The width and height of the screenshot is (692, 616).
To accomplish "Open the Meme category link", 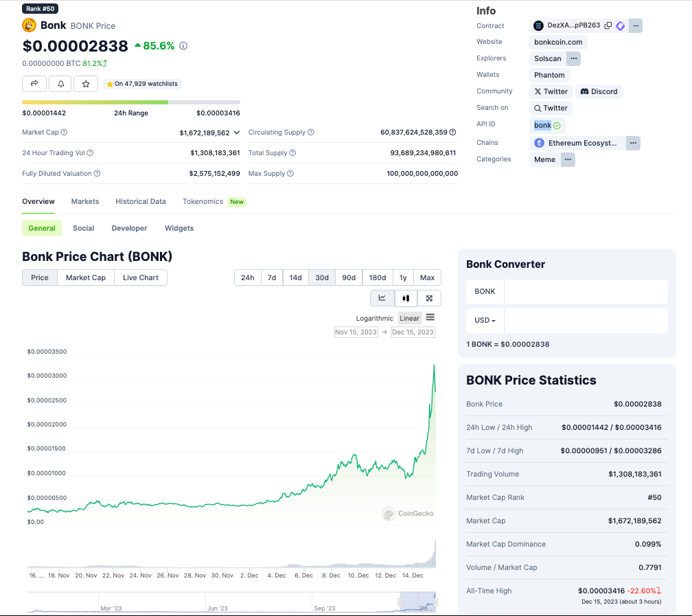I will [x=544, y=159].
